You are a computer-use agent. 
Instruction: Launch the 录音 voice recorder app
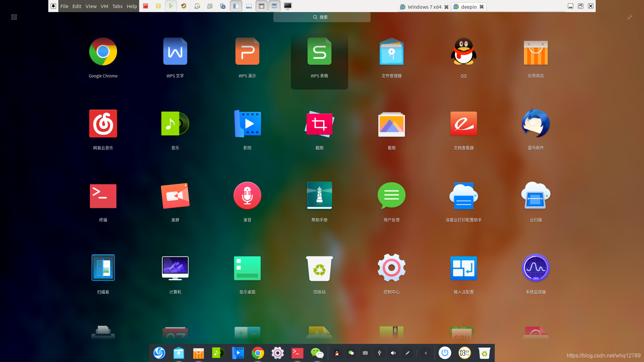[x=247, y=196]
